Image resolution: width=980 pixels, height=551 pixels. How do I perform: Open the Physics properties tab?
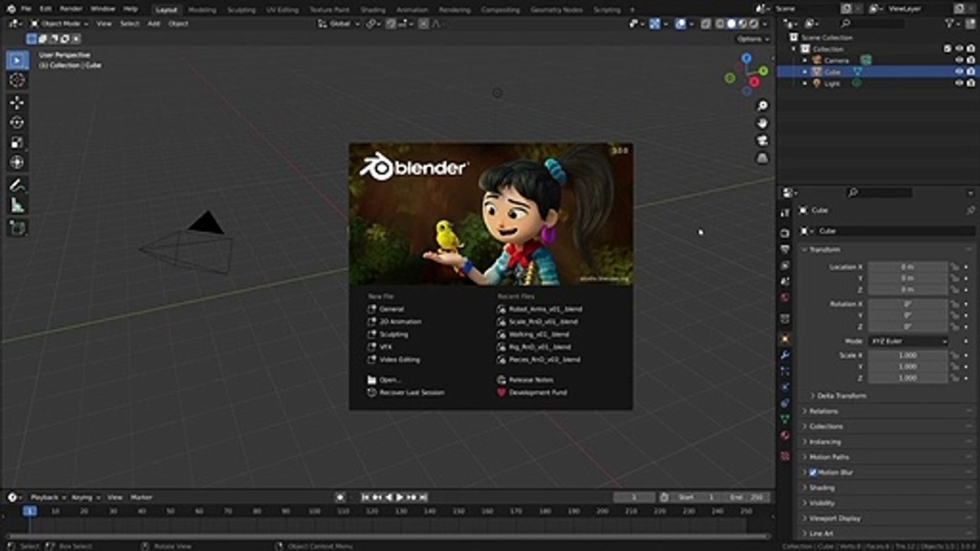785,387
